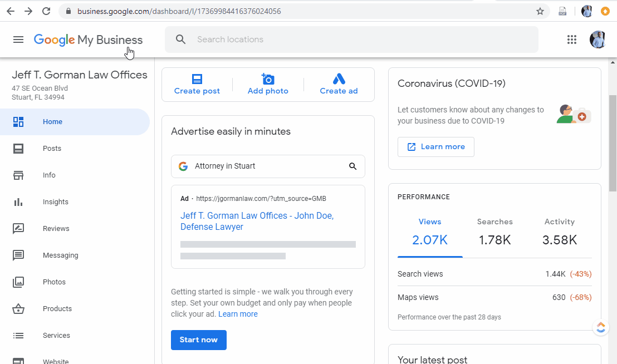Click the COVID-19 Learn more button
The image size is (617, 364).
point(436,147)
